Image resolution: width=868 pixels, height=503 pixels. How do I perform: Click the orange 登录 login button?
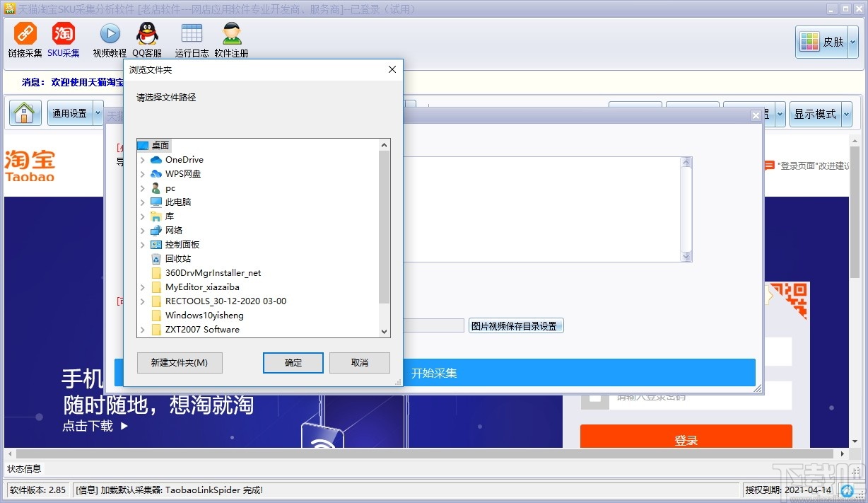686,439
